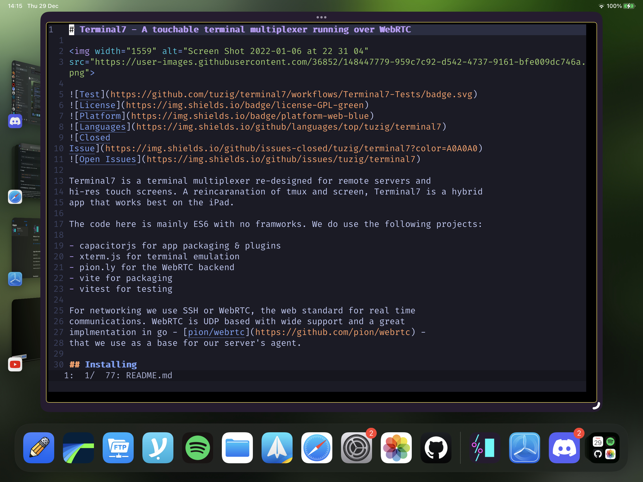The width and height of the screenshot is (643, 482).
Task: Place cursor on '## Installing' heading
Action: [103, 364]
